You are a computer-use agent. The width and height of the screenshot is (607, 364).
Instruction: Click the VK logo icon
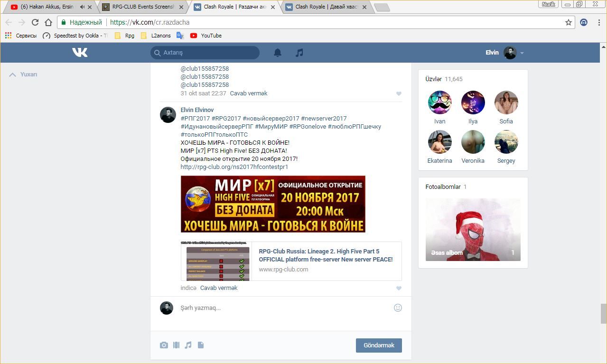coord(80,53)
